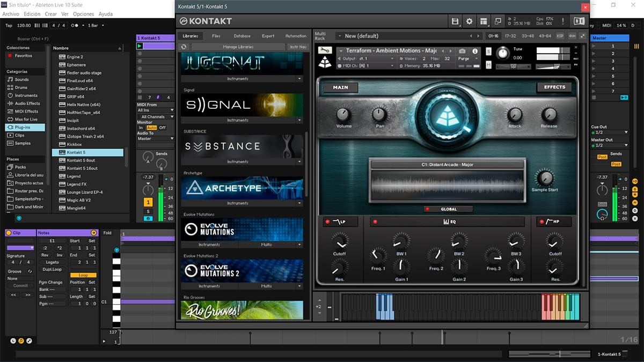Click the Dupl.Loop button
The image size is (644, 362).
click(52, 269)
